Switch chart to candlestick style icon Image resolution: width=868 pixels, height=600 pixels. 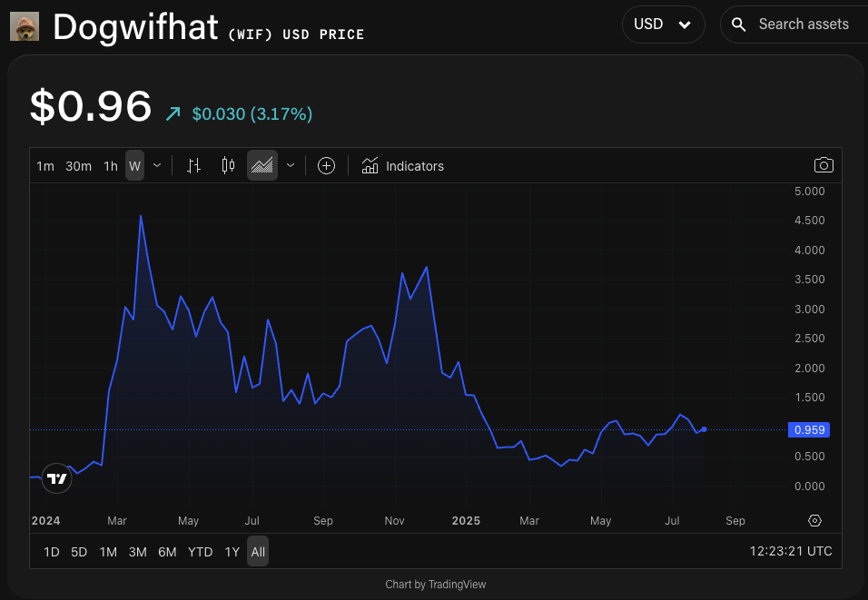[x=227, y=165]
